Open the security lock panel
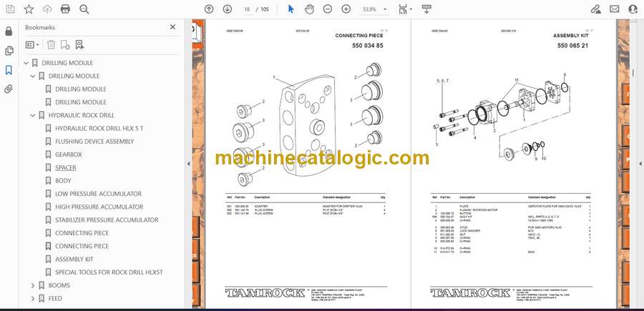644x311 pixels. click(x=9, y=31)
